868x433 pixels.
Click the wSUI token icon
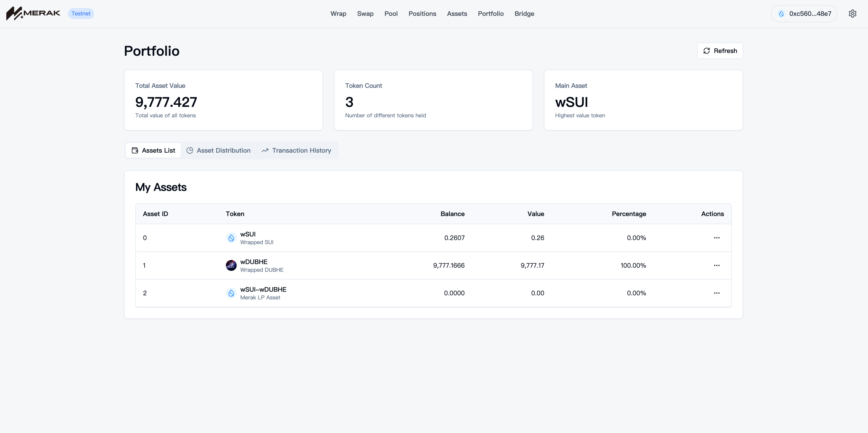(231, 238)
